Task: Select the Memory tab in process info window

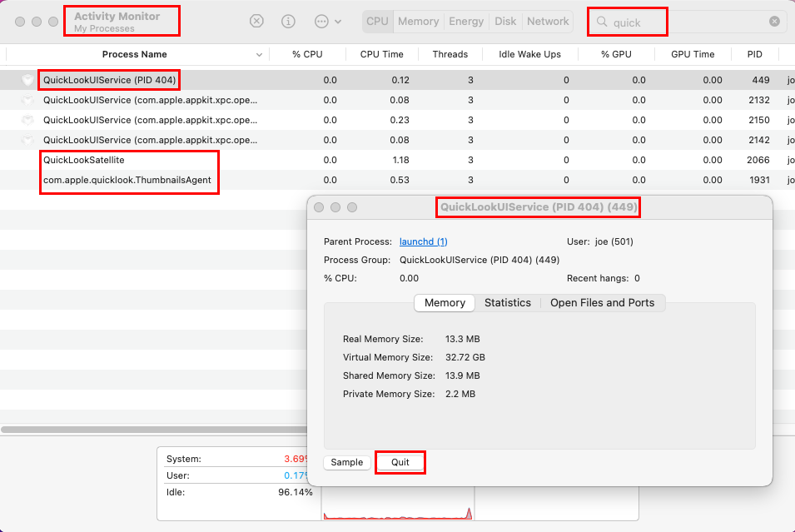Action: [x=445, y=303]
